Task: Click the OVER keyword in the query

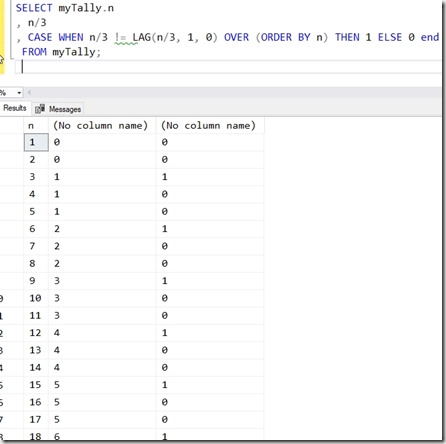Action: tap(236, 37)
